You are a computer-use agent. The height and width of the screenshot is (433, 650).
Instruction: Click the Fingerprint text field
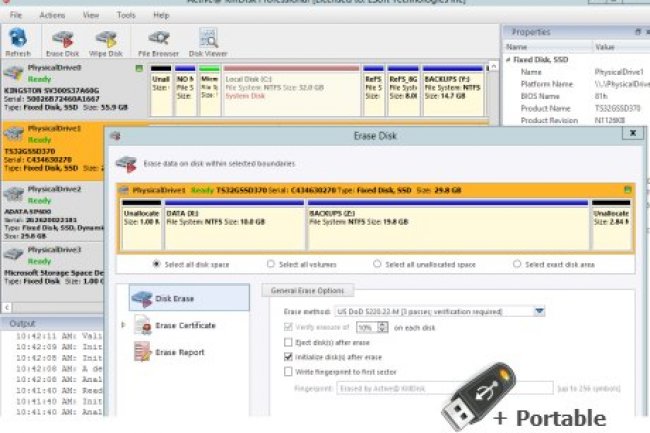[444, 388]
